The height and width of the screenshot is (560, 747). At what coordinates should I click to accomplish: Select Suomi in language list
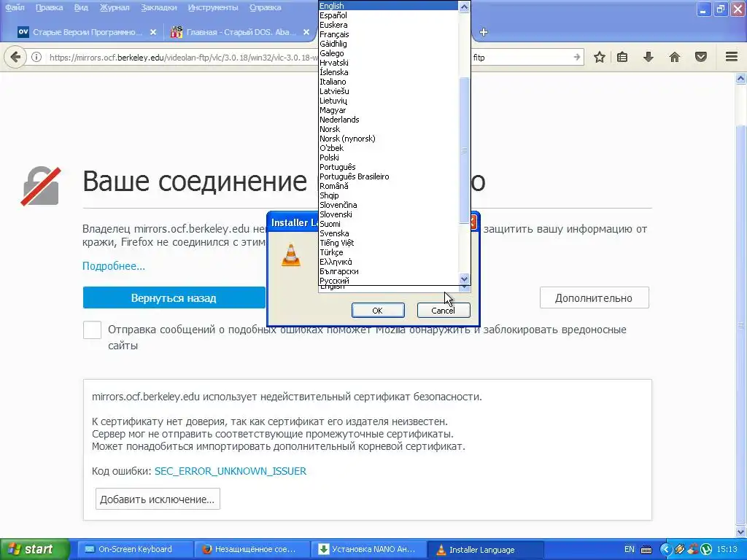pos(388,224)
